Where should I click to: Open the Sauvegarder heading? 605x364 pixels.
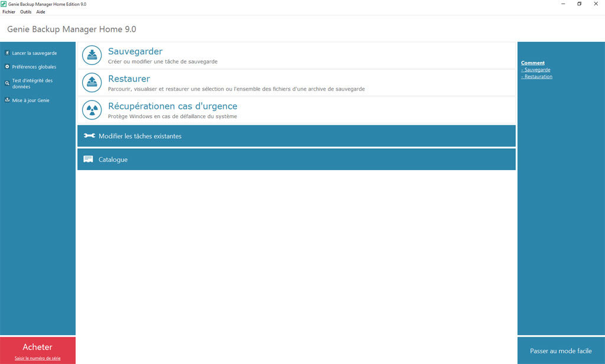coord(135,51)
